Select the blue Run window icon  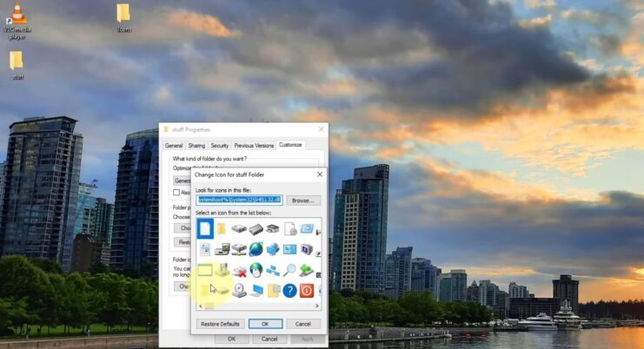coord(307,228)
